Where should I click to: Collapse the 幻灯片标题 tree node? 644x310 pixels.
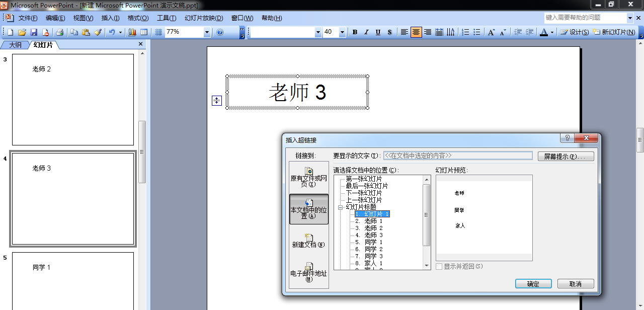341,207
